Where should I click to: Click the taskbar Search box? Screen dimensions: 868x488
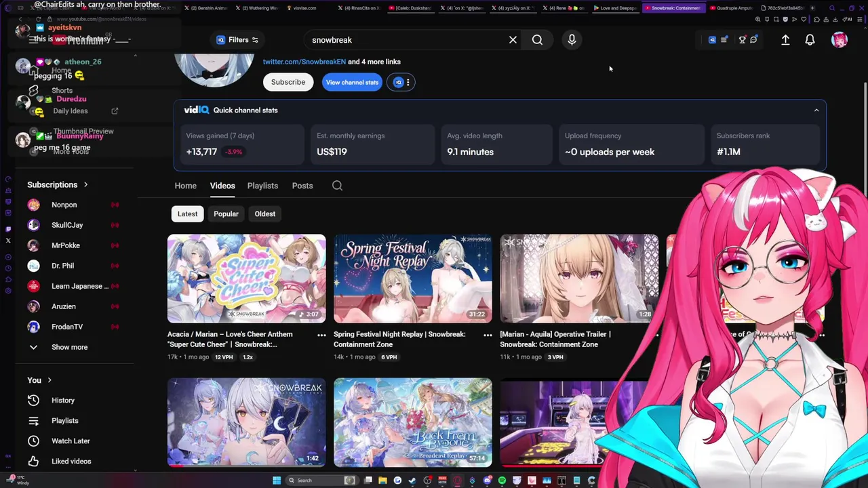pyautogui.click(x=322, y=481)
